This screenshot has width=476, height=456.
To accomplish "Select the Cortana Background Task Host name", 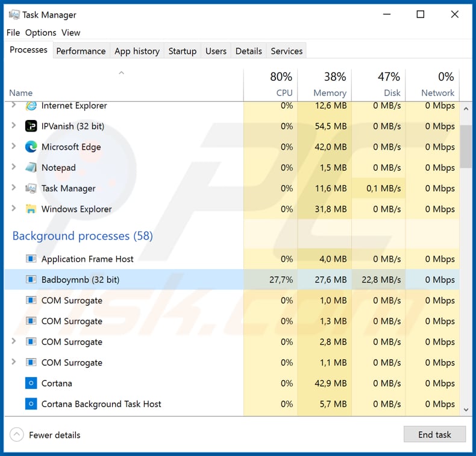I will point(101,404).
